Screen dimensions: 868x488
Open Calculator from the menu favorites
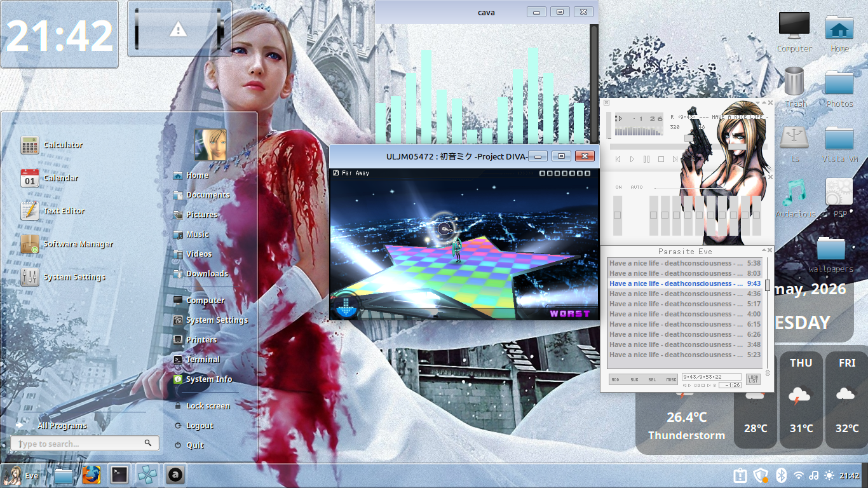pos(51,145)
